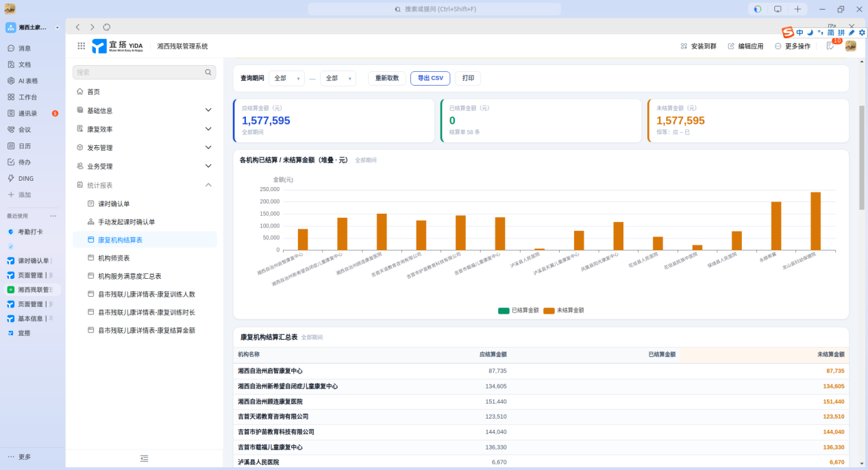Viewport: 868px width, 470px height.
Task: Open the 日历 calendar
Action: point(19,146)
